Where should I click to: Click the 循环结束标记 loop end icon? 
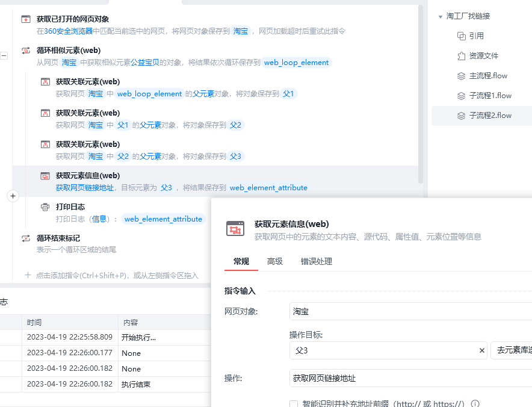pyautogui.click(x=26, y=238)
